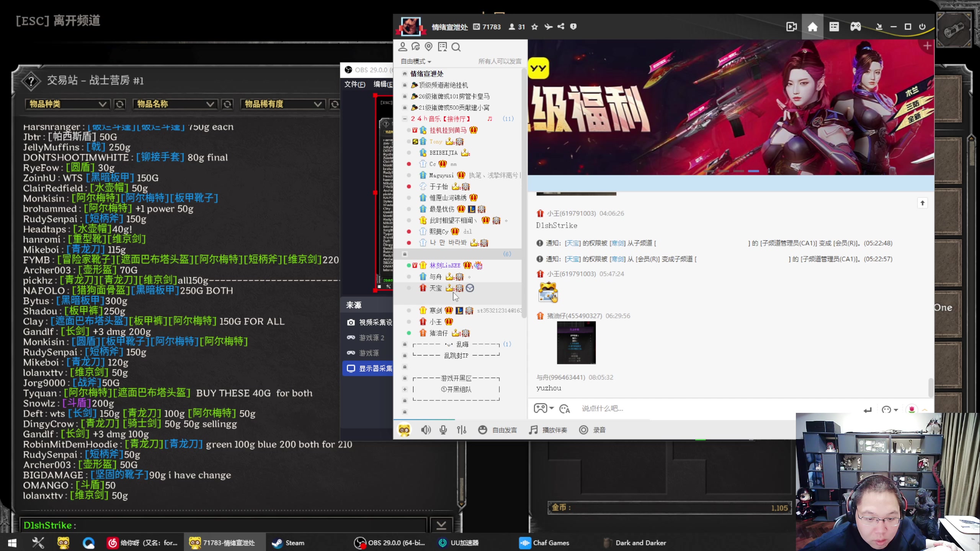
Task: Switch to Steam in the taskbar
Action: [288, 543]
